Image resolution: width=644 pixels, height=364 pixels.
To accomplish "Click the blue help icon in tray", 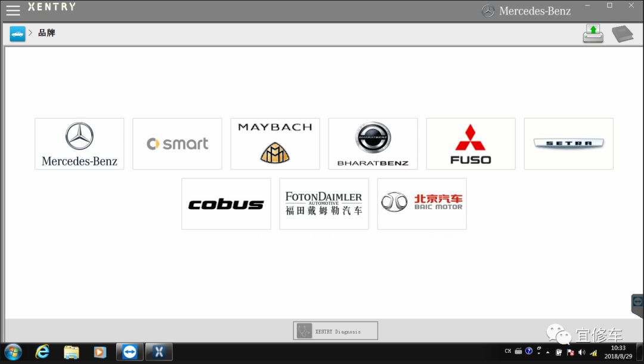I will pyautogui.click(x=529, y=351).
